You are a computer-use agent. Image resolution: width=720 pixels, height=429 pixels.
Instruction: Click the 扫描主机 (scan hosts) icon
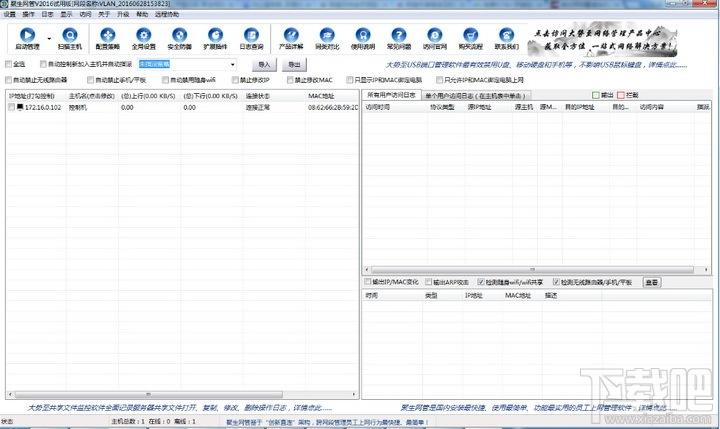(70, 35)
